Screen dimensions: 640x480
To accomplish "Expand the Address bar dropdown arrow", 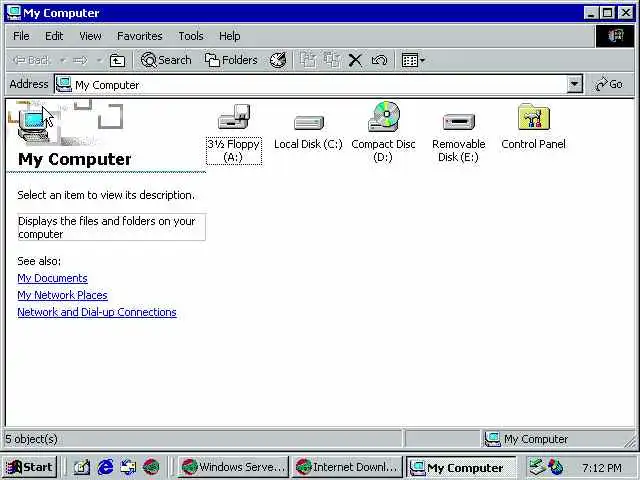I will 574,84.
